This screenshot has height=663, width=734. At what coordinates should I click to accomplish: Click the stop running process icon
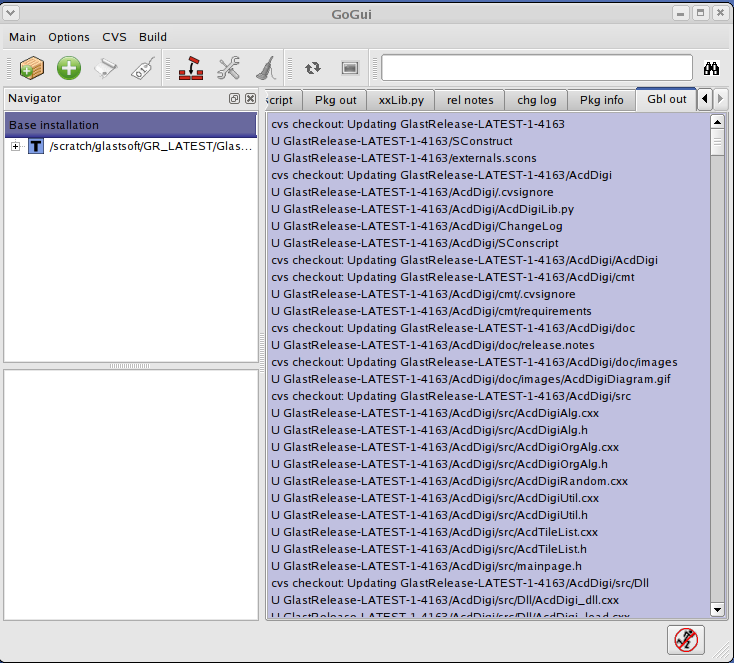[x=686, y=640]
